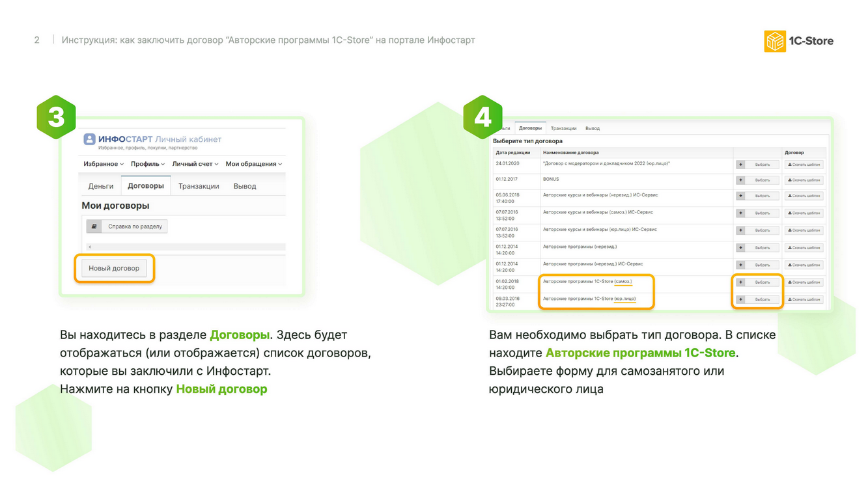Image resolution: width=868 pixels, height=488 pixels.
Task: Open the Транзакции tab above Выберите тип договора
Action: click(563, 128)
